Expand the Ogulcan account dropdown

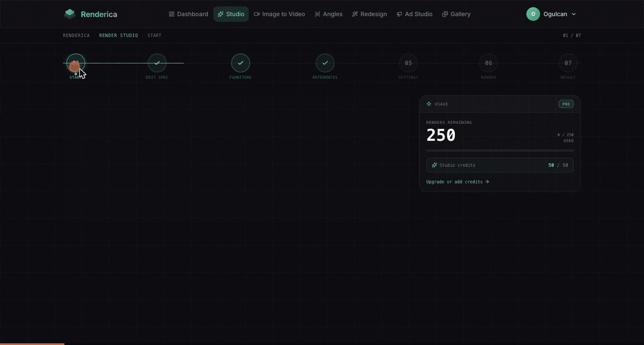point(551,14)
